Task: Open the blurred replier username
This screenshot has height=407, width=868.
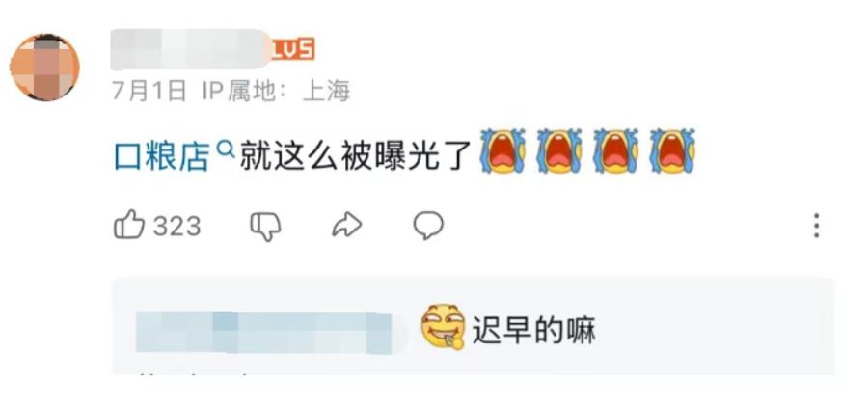Action: pyautogui.click(x=263, y=332)
